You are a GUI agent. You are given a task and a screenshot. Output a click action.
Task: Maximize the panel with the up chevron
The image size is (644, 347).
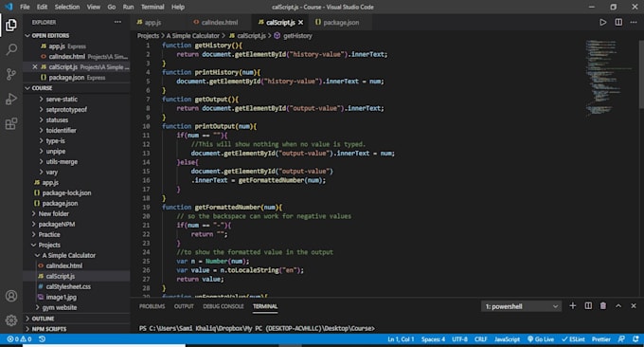[618, 306]
